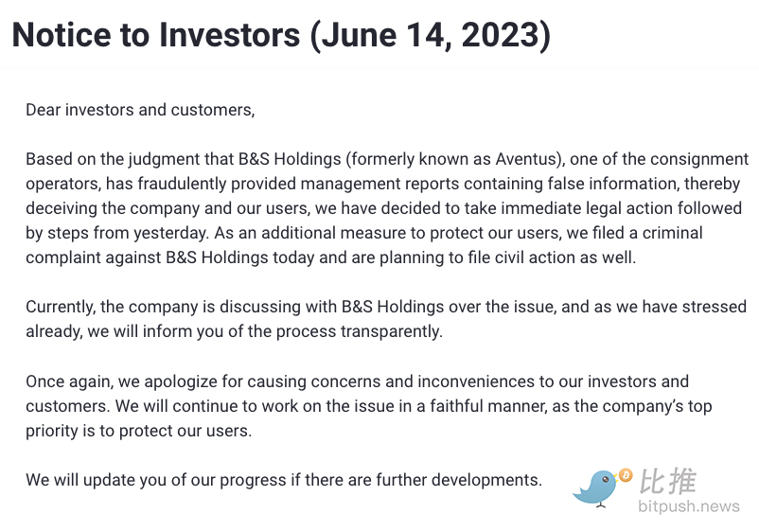
Task: Click the blue bird watermark logo
Action: tap(596, 488)
